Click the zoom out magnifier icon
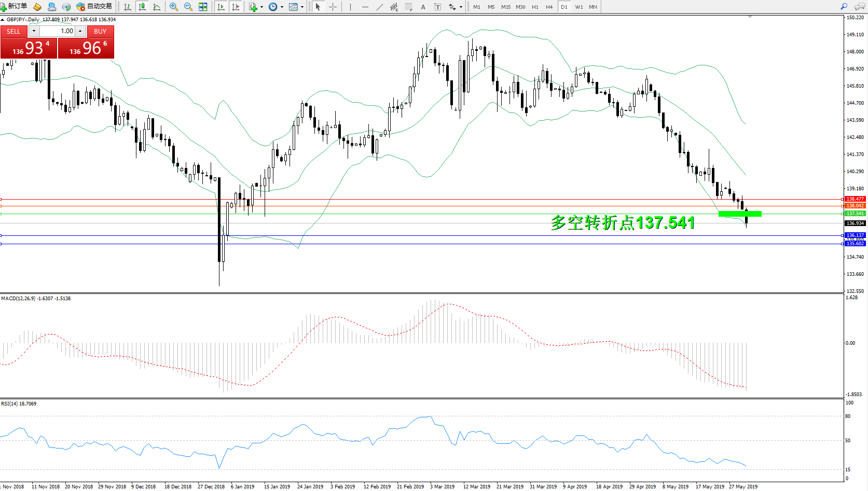The height and width of the screenshot is (491, 868). point(188,7)
